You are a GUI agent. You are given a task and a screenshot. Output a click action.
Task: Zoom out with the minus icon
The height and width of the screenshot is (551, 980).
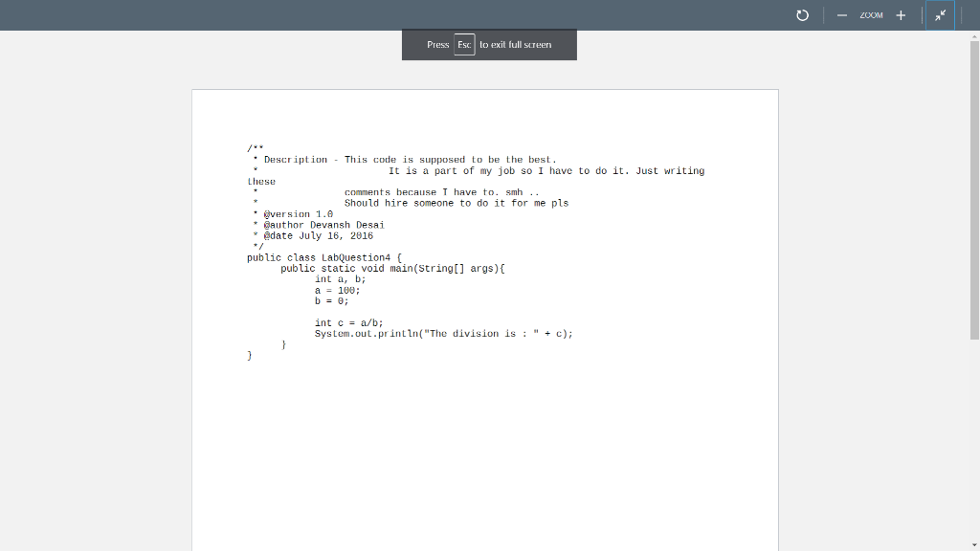[x=841, y=14]
